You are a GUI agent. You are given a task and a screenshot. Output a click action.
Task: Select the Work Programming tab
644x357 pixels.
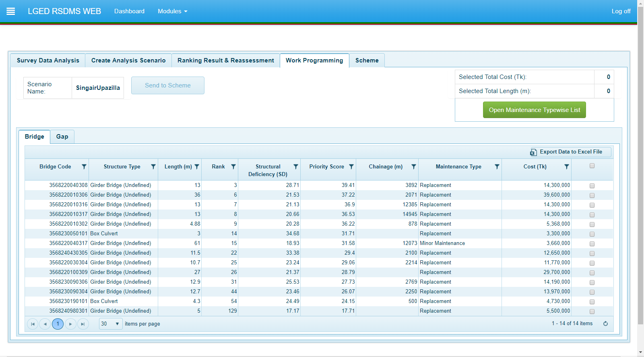(x=314, y=60)
